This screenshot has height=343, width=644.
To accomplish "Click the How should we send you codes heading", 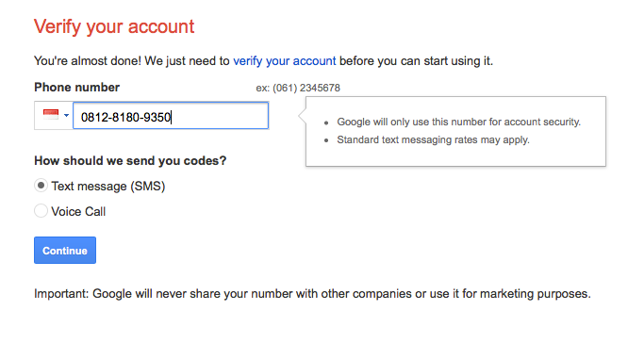I will 130,160.
